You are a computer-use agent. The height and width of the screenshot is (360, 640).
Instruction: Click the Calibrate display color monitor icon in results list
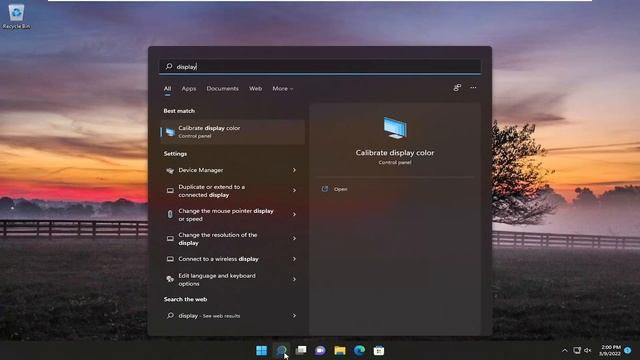coord(169,132)
